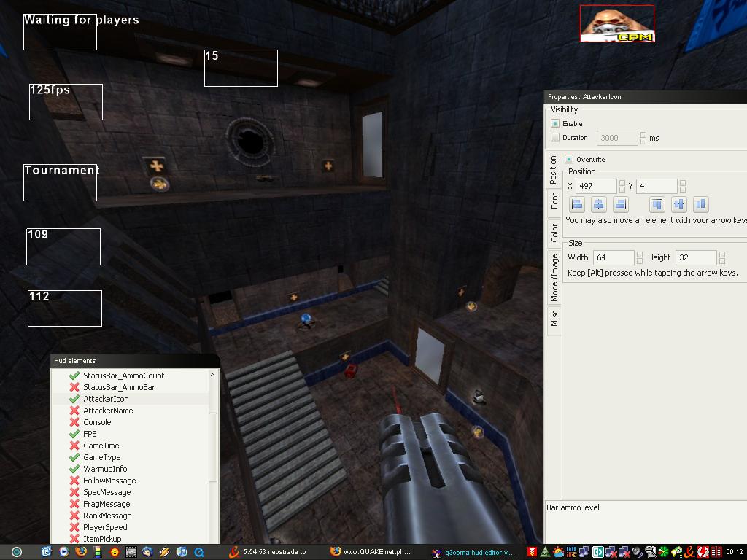The height and width of the screenshot is (560, 747).
Task: Toggle green check beside WarmupInfo
Action: [74, 469]
